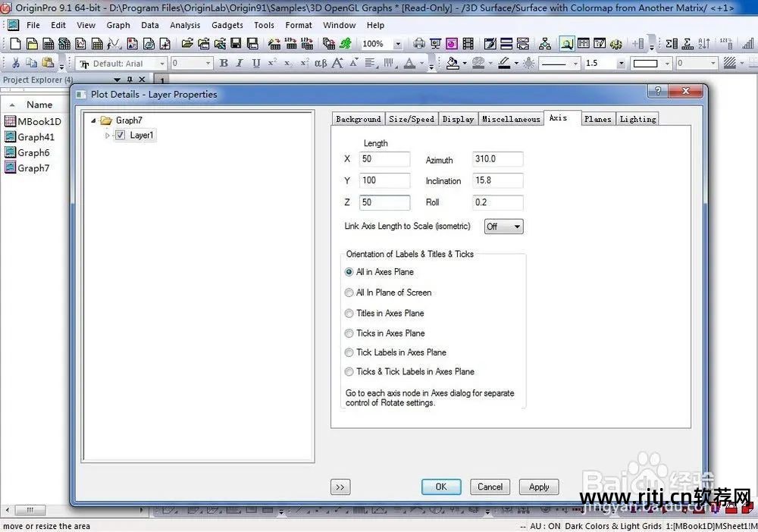
Task: Click the New Folder toolbar icon
Action: click(32, 44)
